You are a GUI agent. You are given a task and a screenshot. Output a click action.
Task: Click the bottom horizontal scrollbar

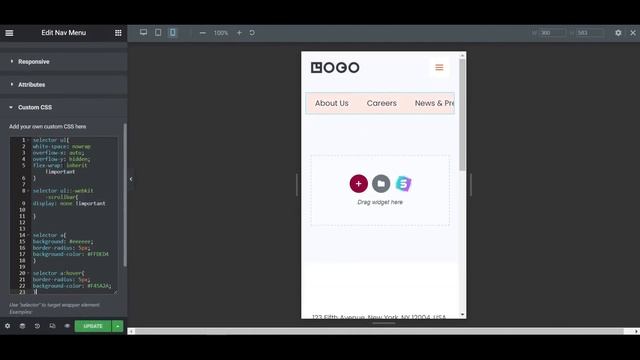[x=380, y=331]
